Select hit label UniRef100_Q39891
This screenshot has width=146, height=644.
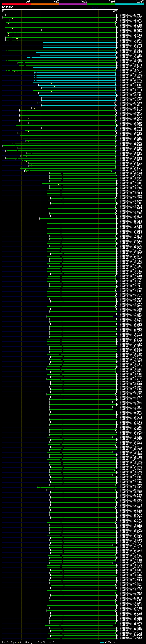(x=131, y=67)
